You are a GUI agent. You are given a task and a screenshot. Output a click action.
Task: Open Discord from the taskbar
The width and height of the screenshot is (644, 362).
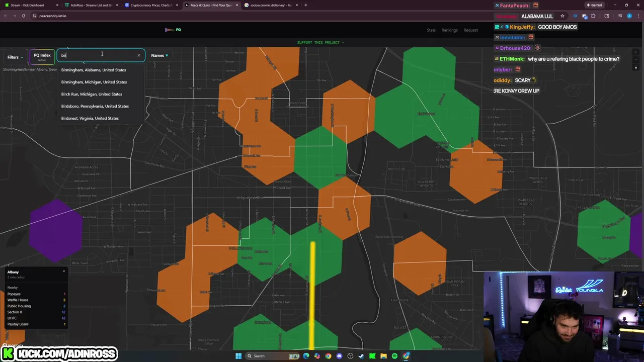pos(339,356)
